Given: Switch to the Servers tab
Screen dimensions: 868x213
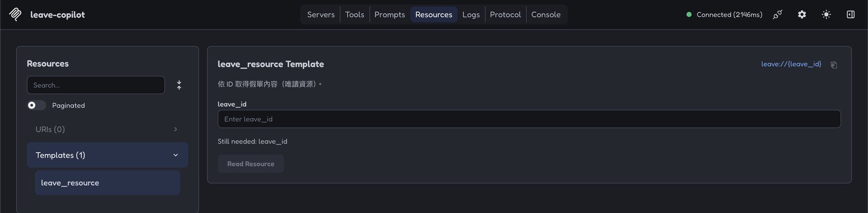Looking at the screenshot, I should (321, 15).
